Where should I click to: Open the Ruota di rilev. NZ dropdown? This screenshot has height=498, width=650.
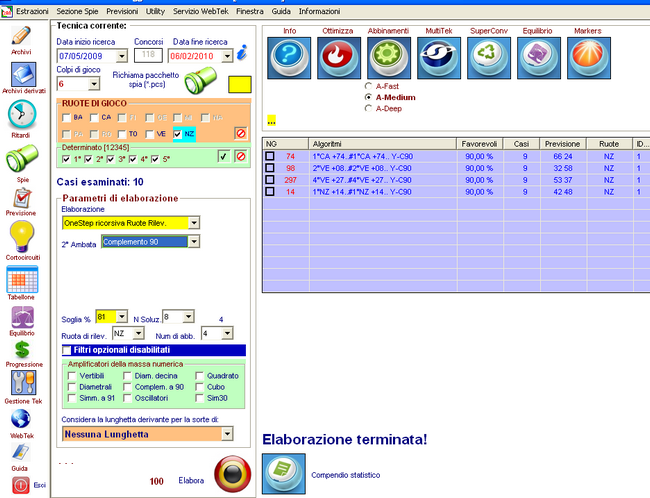(x=138, y=333)
